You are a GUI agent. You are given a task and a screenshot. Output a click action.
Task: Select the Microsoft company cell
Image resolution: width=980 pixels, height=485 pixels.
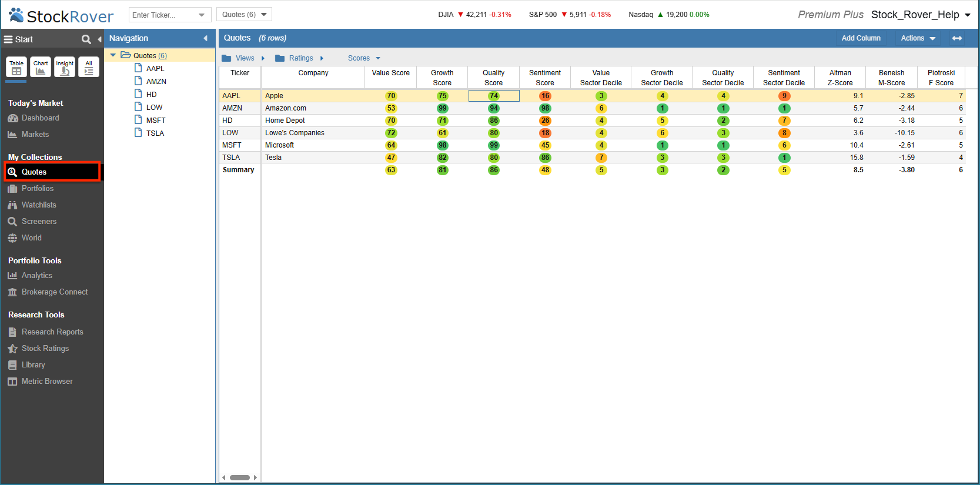pos(313,145)
